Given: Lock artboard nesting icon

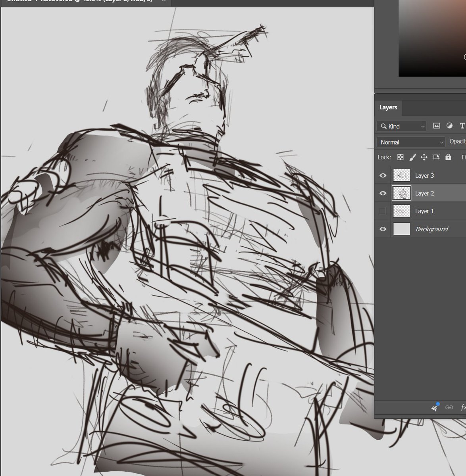Looking at the screenshot, I should coord(436,157).
